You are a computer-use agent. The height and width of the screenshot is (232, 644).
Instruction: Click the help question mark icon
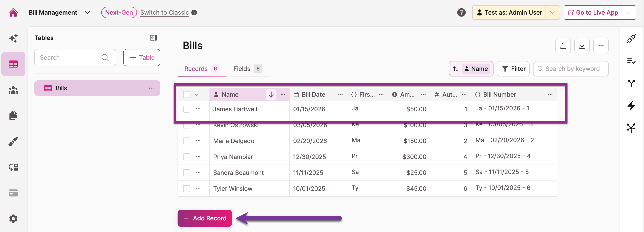(461, 12)
